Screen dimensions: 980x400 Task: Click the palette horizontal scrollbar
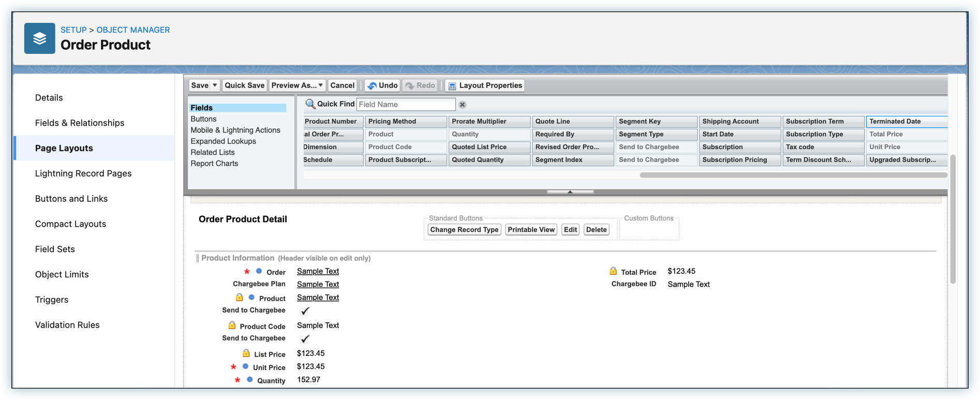(x=793, y=175)
